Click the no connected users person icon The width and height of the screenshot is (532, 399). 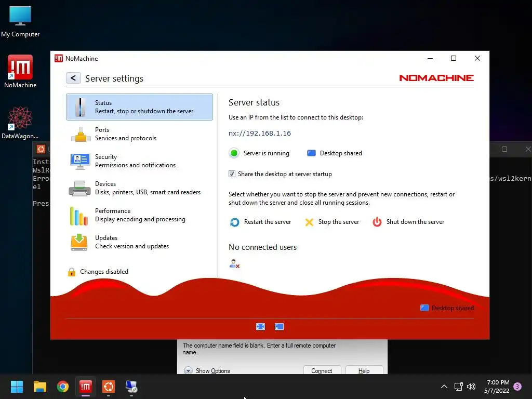click(x=234, y=263)
